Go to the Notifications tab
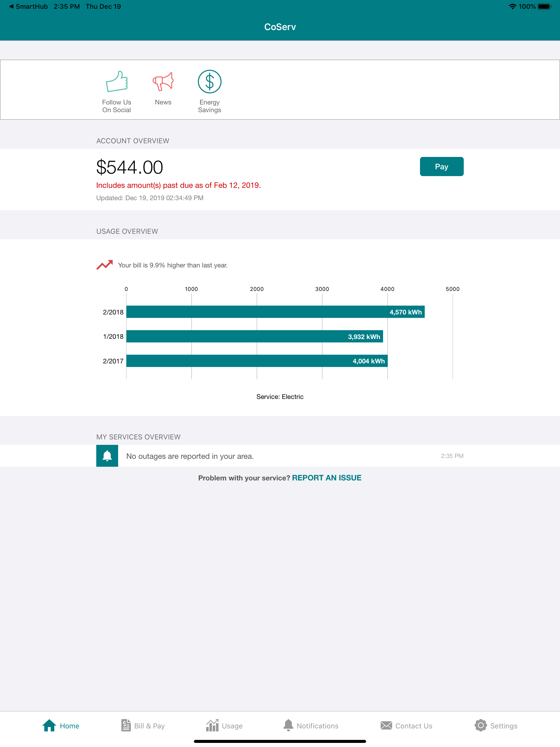Viewport: 560px width, 747px height. click(311, 726)
